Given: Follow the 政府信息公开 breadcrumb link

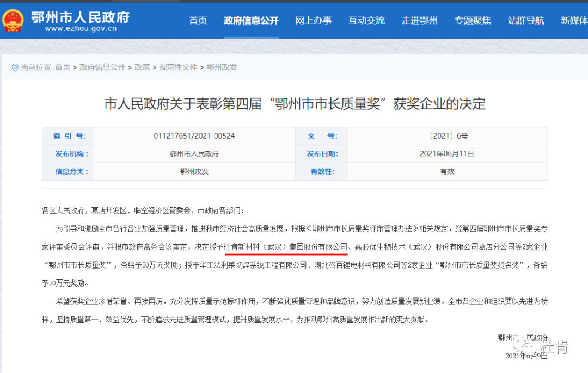Looking at the screenshot, I should coord(102,67).
